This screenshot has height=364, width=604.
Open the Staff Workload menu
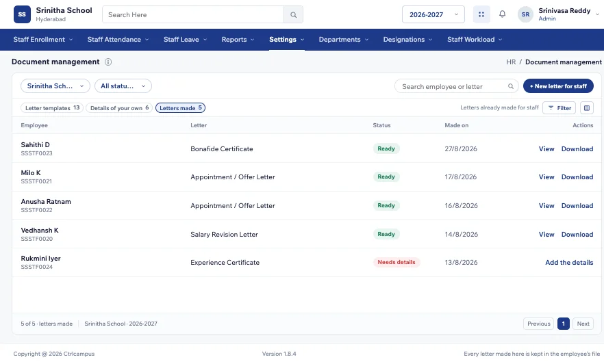click(475, 39)
